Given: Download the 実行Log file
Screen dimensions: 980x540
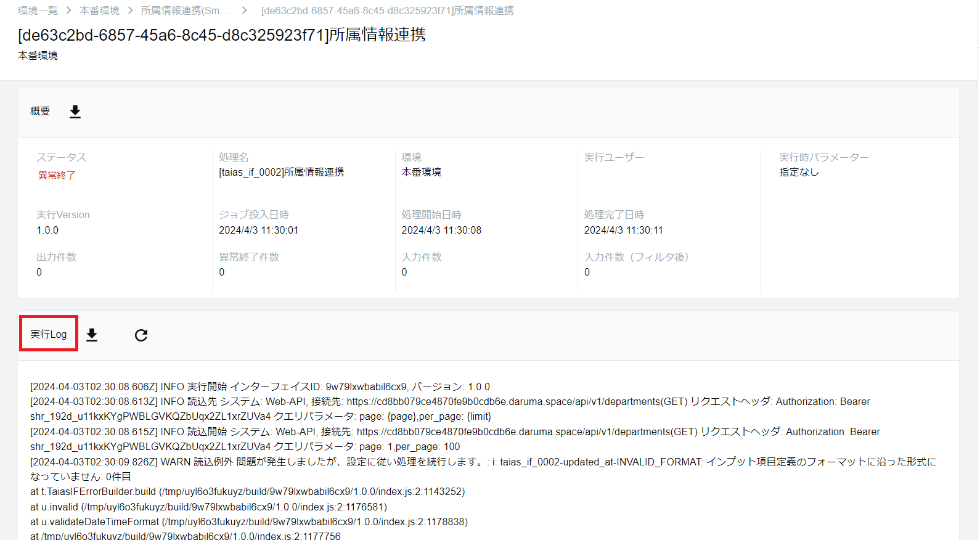Looking at the screenshot, I should pos(92,335).
